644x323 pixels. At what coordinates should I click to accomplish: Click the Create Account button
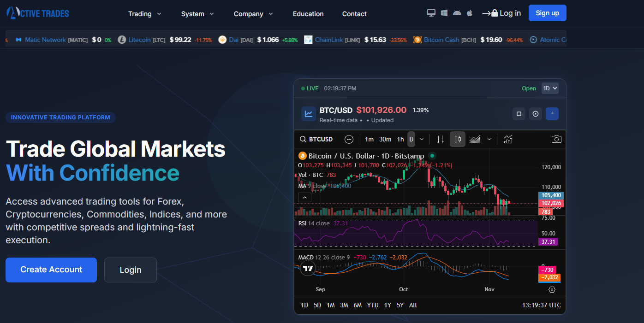[x=51, y=270]
